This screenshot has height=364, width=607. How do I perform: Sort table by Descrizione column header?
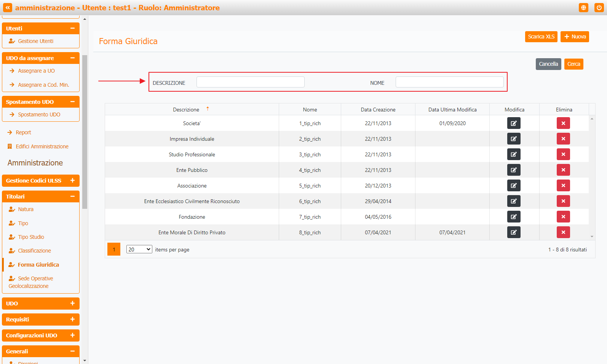pyautogui.click(x=186, y=110)
